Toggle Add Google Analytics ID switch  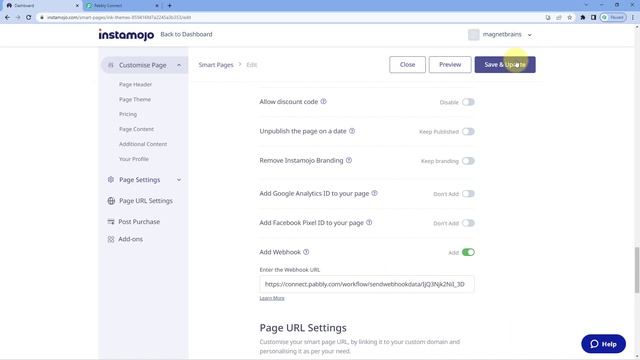(x=468, y=194)
